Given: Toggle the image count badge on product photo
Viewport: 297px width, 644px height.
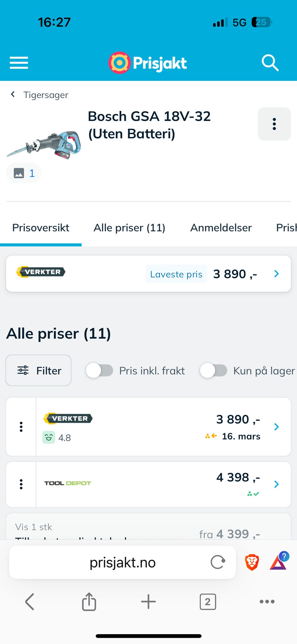Looking at the screenshot, I should click(x=24, y=173).
